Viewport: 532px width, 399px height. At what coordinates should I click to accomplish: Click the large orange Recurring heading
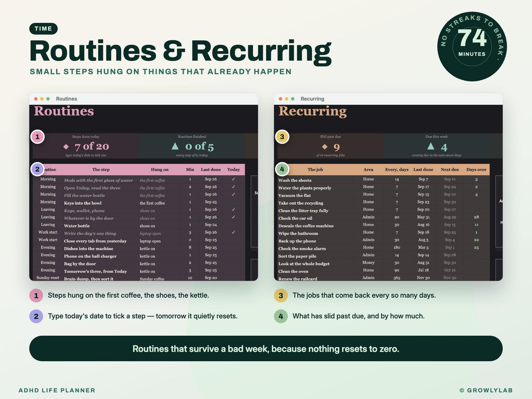pyautogui.click(x=313, y=111)
